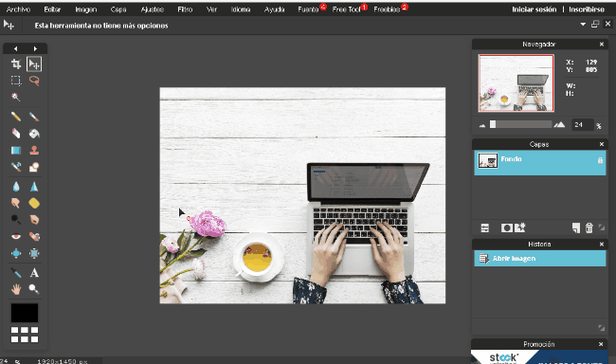Open the dropdown arrow in options bar

[x=583, y=24]
